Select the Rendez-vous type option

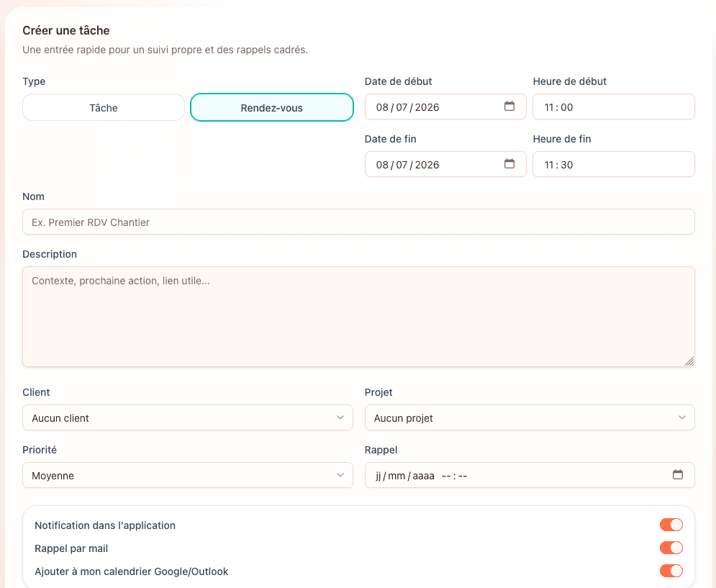(x=272, y=107)
